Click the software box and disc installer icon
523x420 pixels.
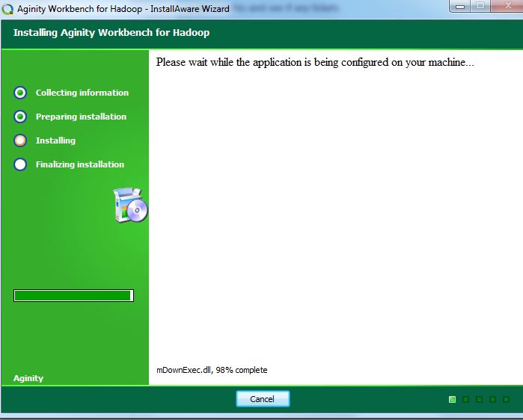click(130, 205)
